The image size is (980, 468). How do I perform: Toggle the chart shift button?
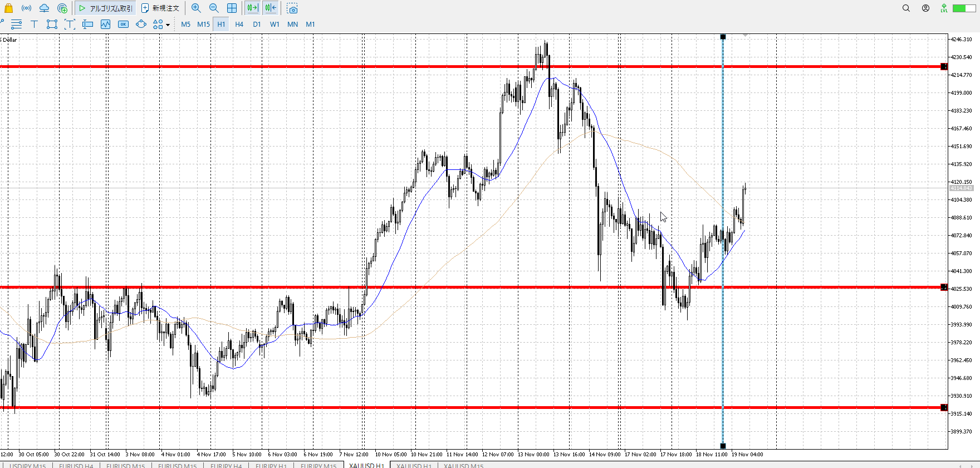[271, 8]
